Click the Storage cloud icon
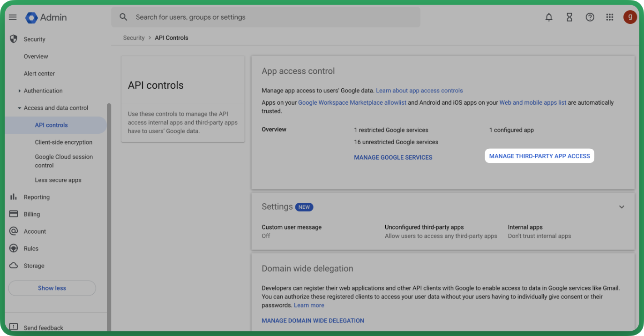Image resolution: width=644 pixels, height=336 pixels. click(14, 266)
